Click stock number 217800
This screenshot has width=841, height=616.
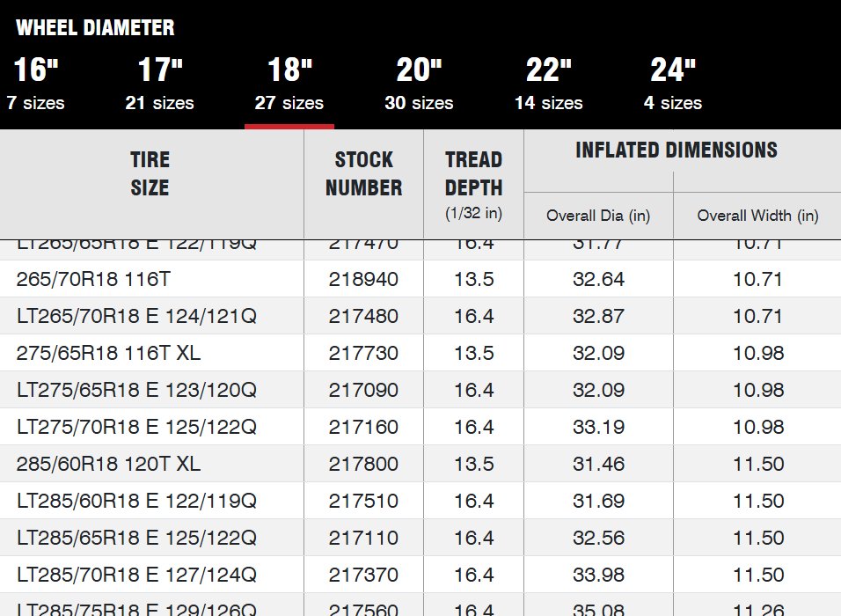click(363, 464)
